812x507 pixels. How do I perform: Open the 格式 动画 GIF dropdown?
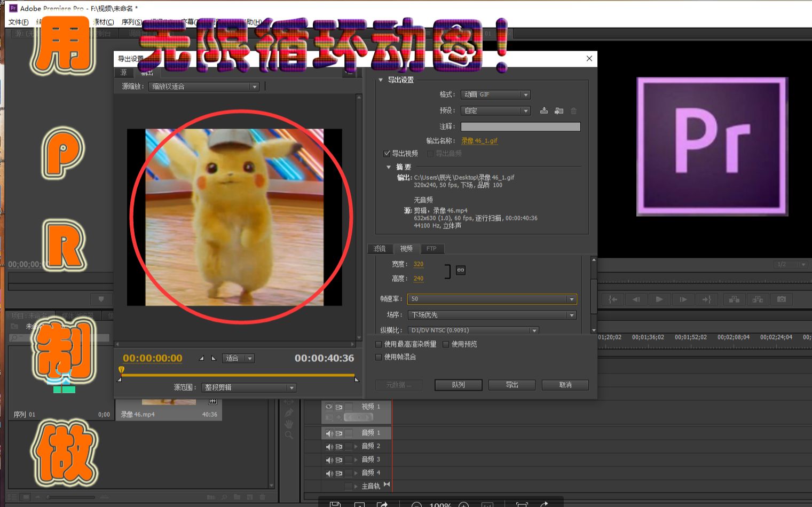(x=495, y=94)
